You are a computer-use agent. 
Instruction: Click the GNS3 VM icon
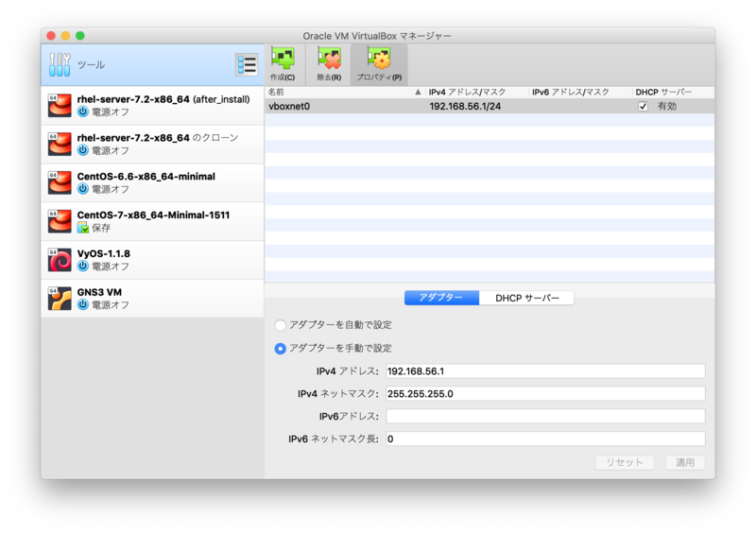tap(60, 298)
